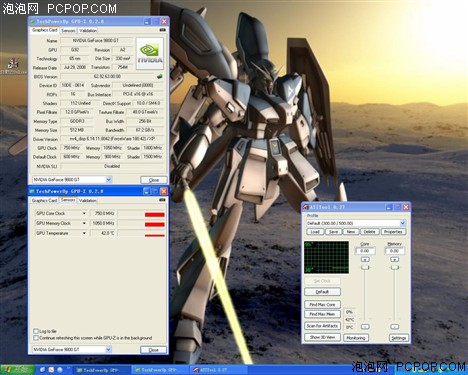Click the Memory clock slider handle
The width and height of the screenshot is (468, 375).
(x=395, y=268)
